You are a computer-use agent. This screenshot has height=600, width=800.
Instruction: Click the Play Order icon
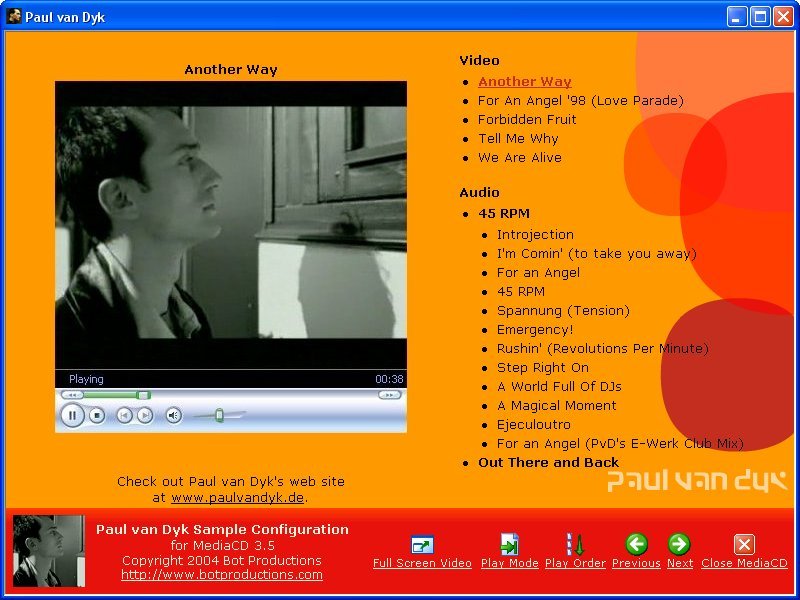(x=576, y=544)
